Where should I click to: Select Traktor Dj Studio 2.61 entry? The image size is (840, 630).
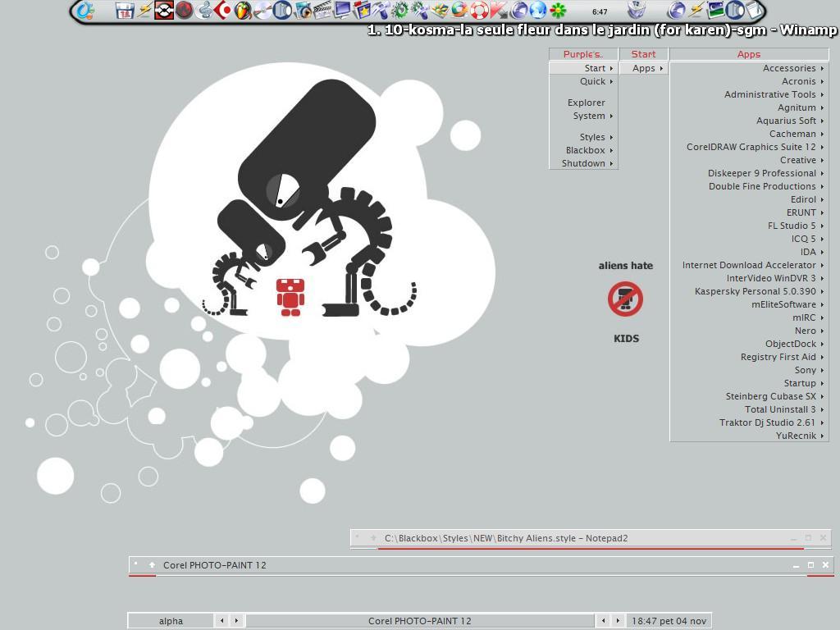[x=749, y=422]
